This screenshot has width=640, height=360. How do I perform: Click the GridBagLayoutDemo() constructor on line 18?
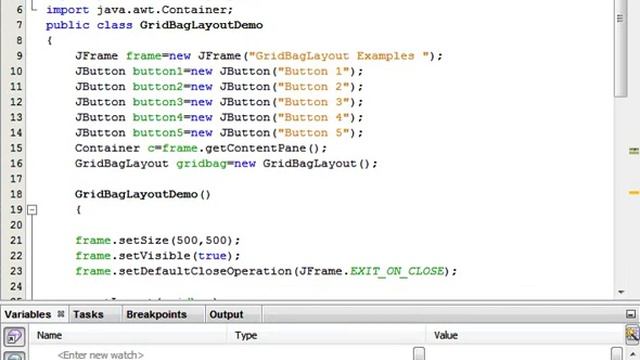142,194
